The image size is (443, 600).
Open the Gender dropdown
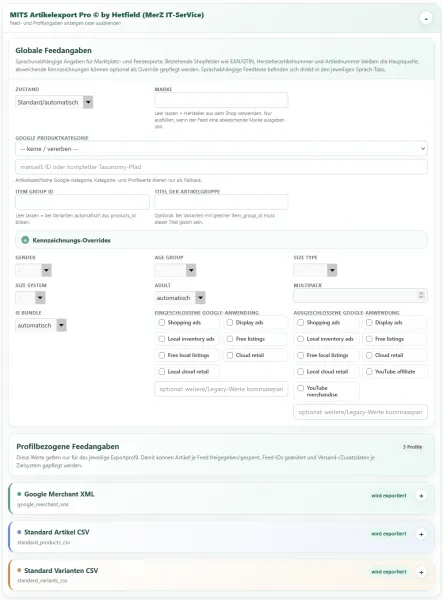click(33, 270)
